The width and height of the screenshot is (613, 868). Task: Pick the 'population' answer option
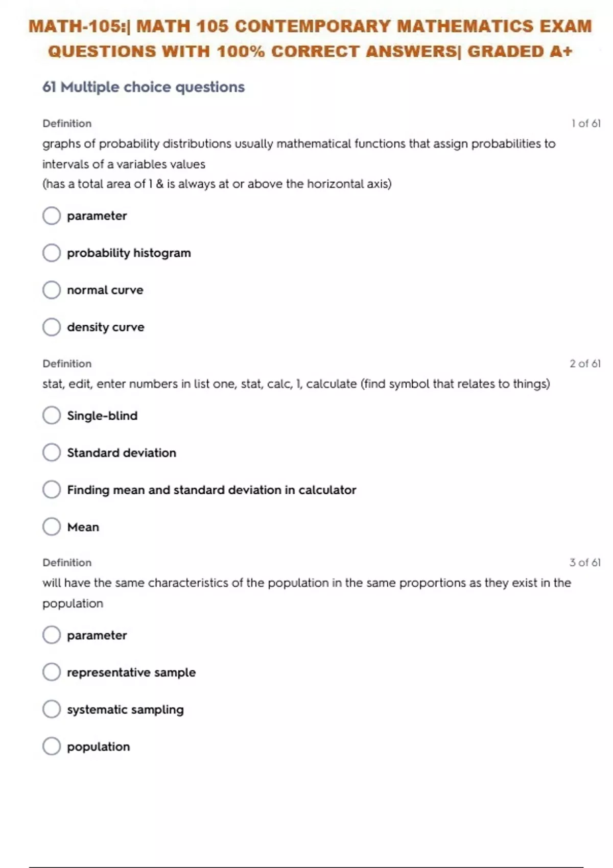click(52, 746)
